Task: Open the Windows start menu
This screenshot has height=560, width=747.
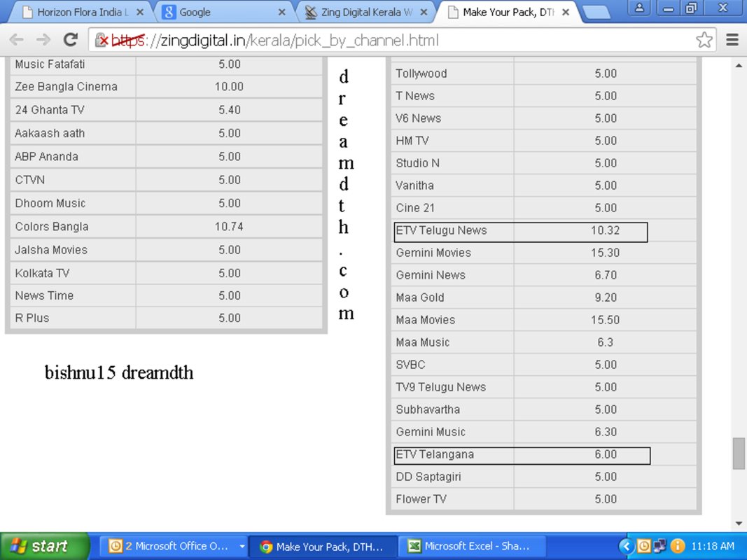Action: (44, 546)
